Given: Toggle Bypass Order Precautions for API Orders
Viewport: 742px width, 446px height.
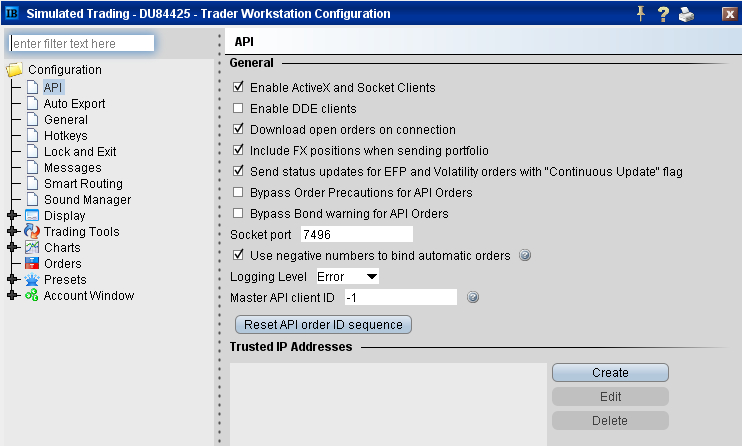Looking at the screenshot, I should [238, 192].
